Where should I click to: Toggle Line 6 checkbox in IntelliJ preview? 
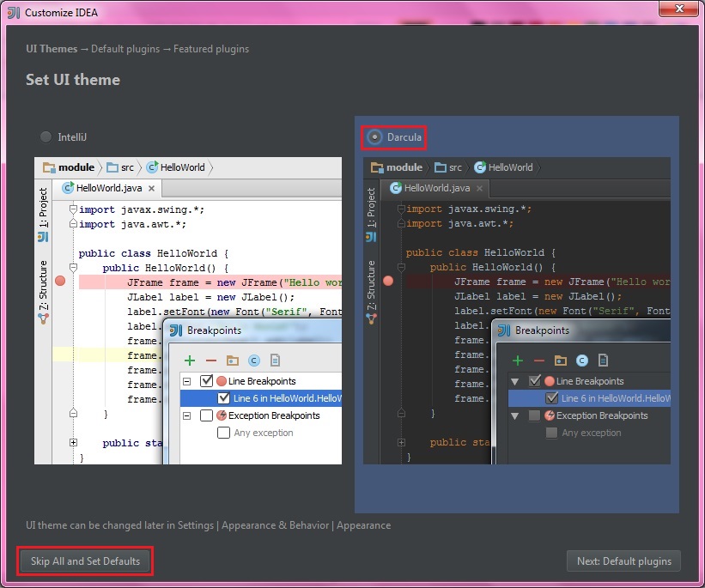tap(223, 397)
